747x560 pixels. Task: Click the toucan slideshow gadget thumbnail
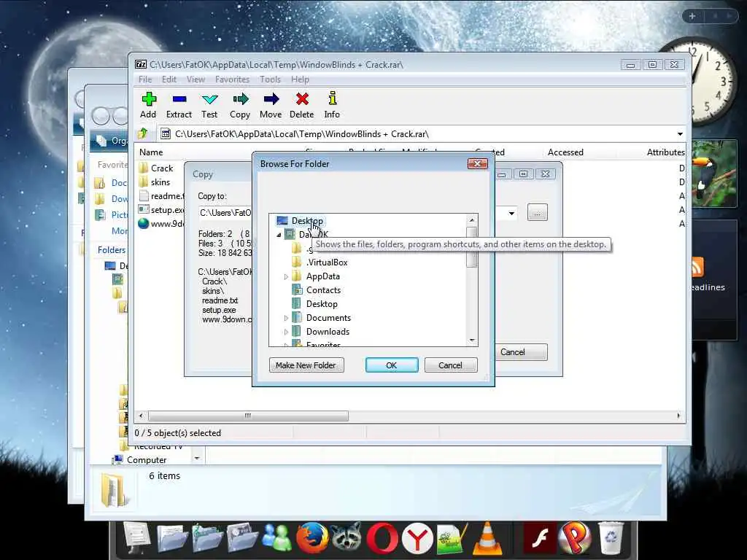click(x=714, y=174)
